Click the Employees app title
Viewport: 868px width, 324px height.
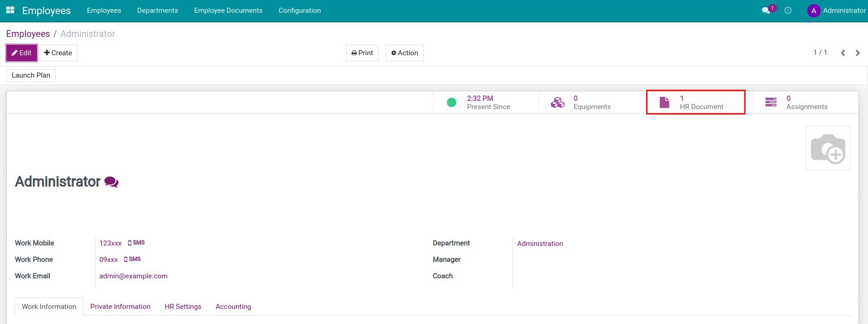coord(47,10)
